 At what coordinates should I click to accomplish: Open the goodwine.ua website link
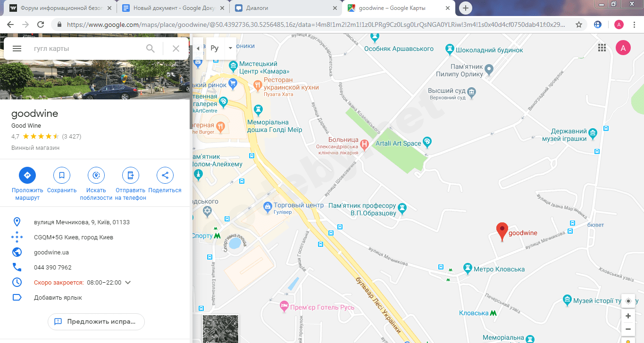[51, 253]
